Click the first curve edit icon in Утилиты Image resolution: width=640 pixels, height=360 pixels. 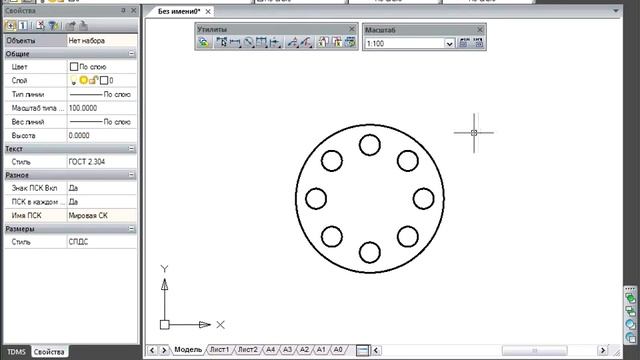293,42
